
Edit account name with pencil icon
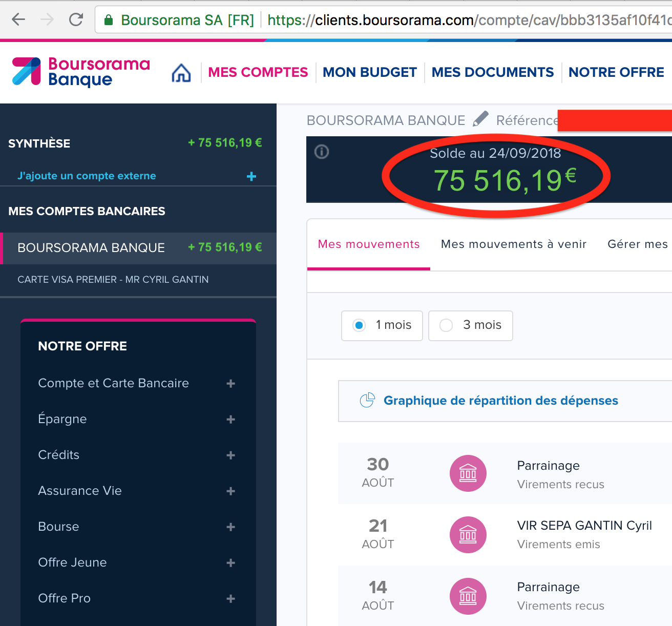coord(480,119)
